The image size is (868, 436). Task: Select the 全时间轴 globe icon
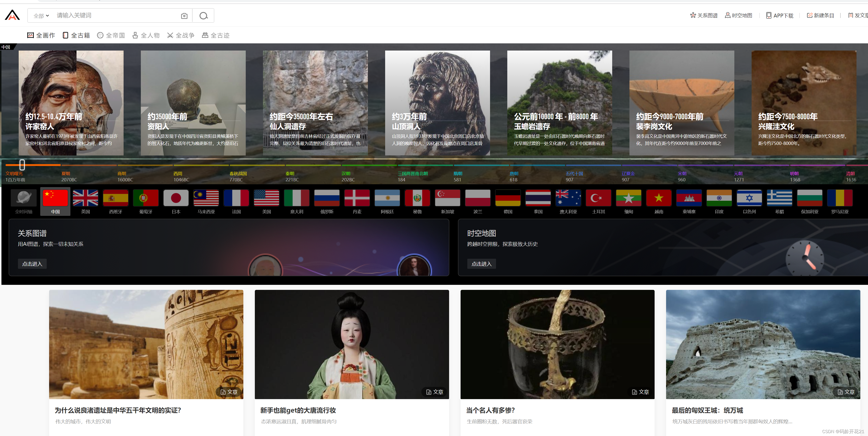tap(23, 198)
